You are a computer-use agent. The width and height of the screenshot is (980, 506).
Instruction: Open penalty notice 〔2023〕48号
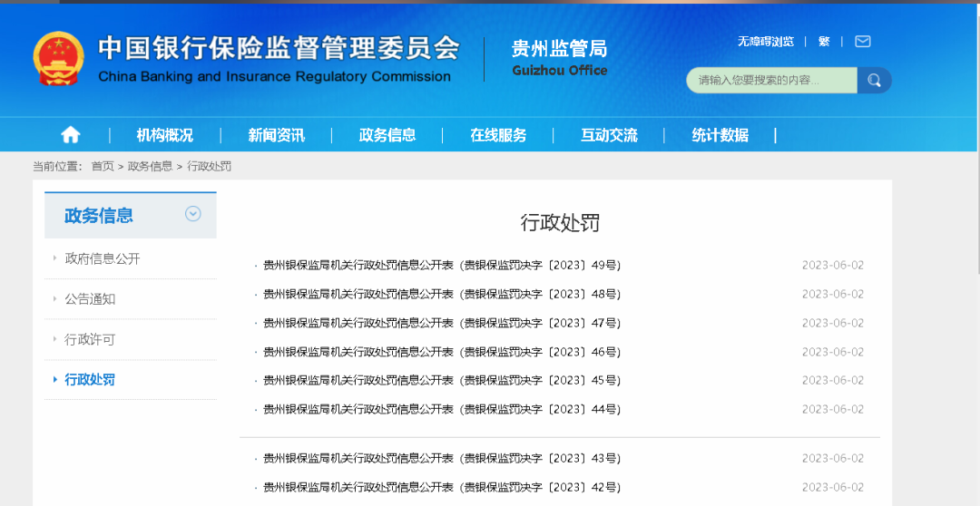pos(442,294)
